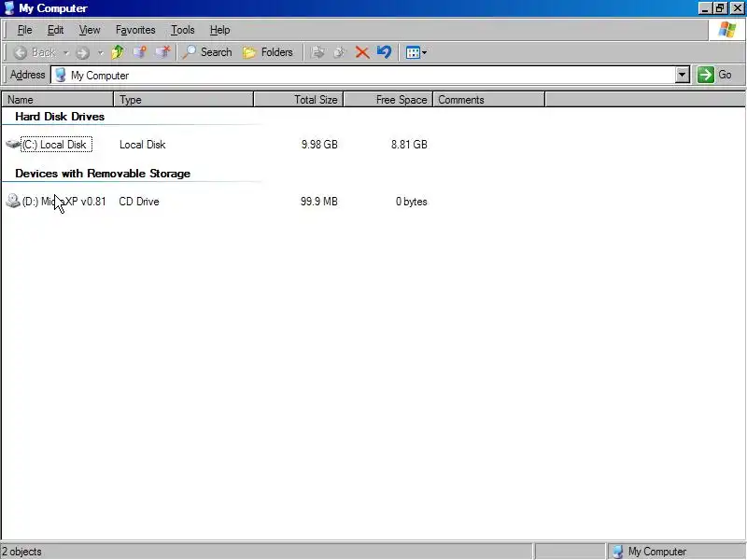Image resolution: width=747 pixels, height=560 pixels.
Task: Click the Back navigation button
Action: pyautogui.click(x=34, y=52)
